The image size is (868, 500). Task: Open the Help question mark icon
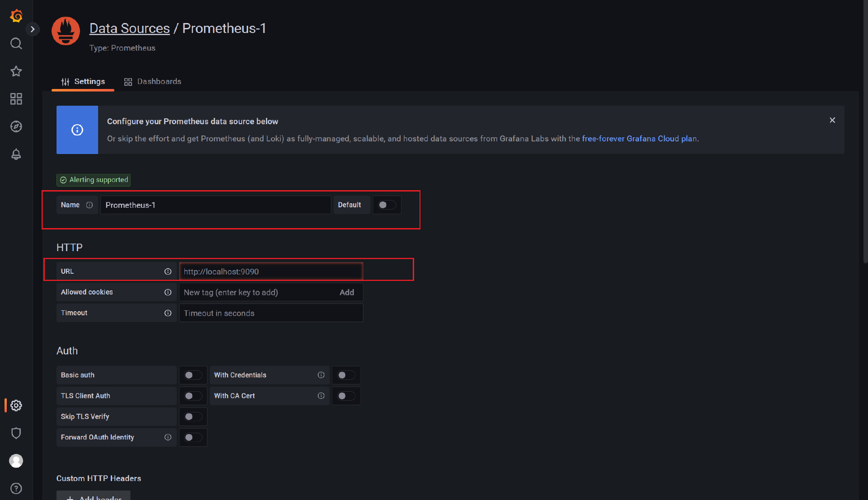coord(16,488)
